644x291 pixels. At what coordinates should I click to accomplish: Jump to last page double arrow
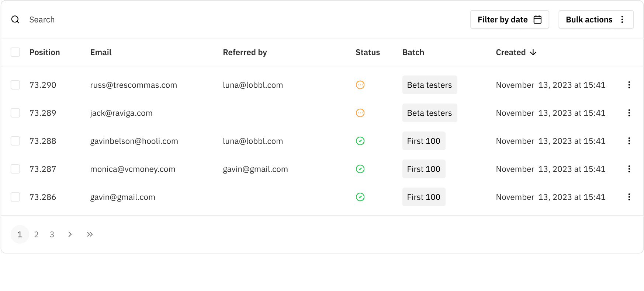click(90, 234)
